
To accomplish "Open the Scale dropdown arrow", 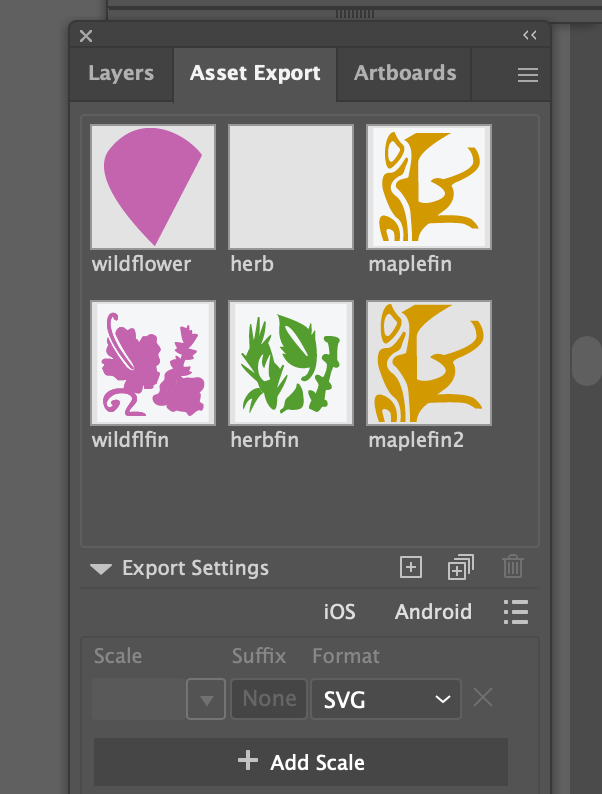I will click(x=206, y=699).
